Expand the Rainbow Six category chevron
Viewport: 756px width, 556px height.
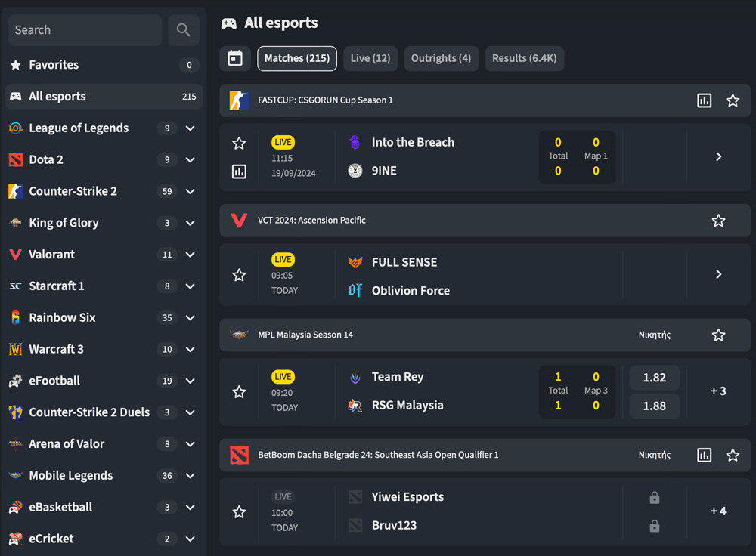[191, 318]
